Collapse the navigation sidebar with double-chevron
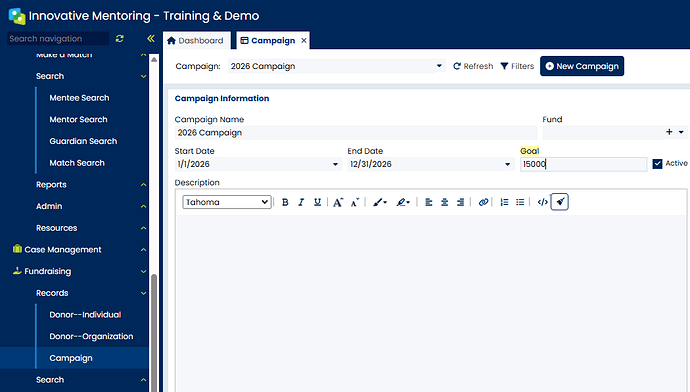The width and height of the screenshot is (690, 392). pyautogui.click(x=151, y=39)
